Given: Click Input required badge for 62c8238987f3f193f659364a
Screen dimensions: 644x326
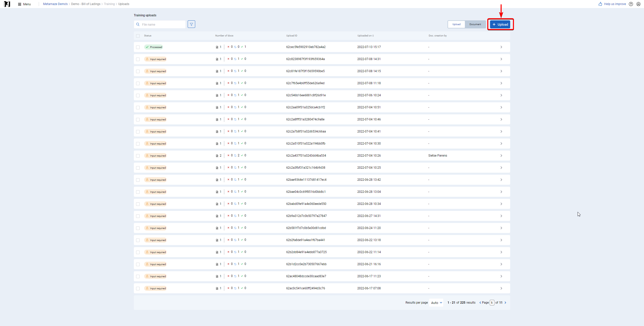Looking at the screenshot, I should 155,59.
